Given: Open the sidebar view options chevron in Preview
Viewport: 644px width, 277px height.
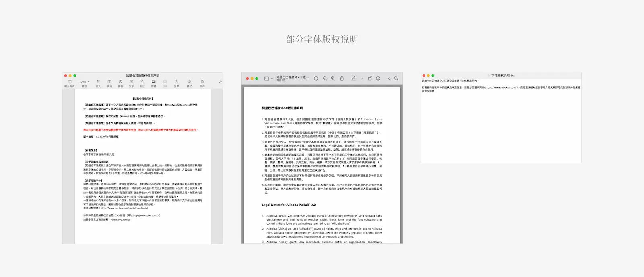Looking at the screenshot, I should [x=272, y=79].
